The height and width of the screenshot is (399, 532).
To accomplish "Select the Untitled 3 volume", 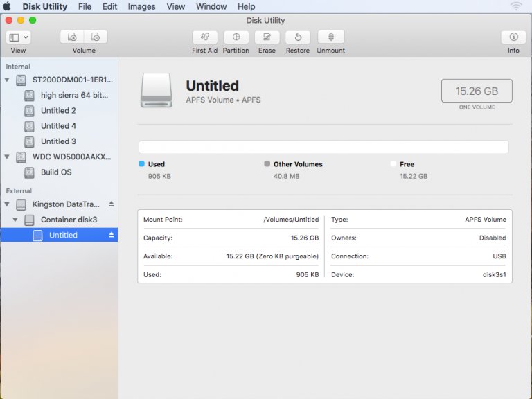I will 59,141.
